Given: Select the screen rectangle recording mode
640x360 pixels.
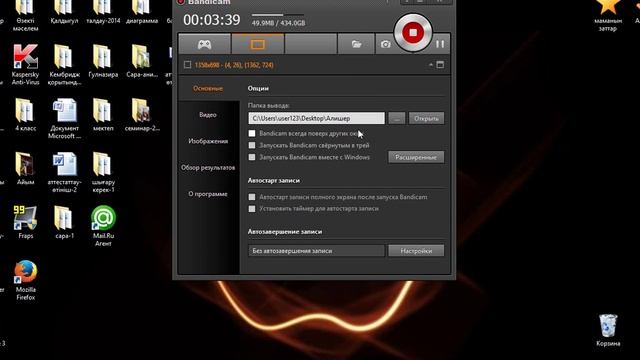Looking at the screenshot, I should [258, 44].
